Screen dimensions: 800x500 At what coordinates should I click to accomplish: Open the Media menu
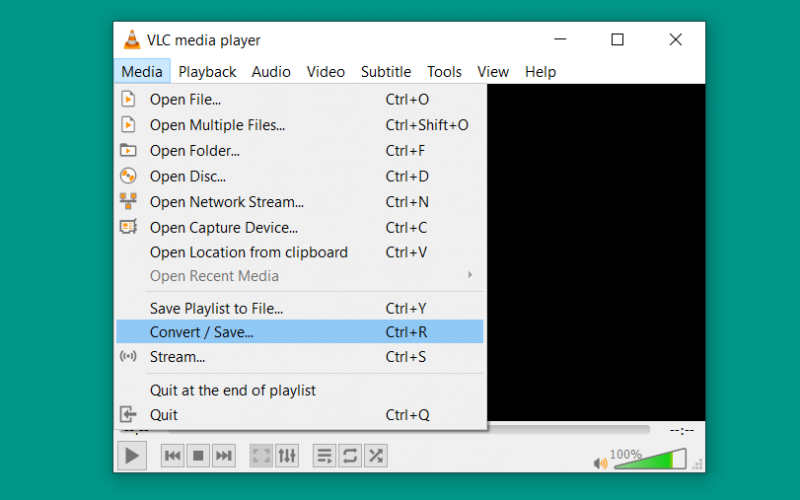pyautogui.click(x=142, y=72)
